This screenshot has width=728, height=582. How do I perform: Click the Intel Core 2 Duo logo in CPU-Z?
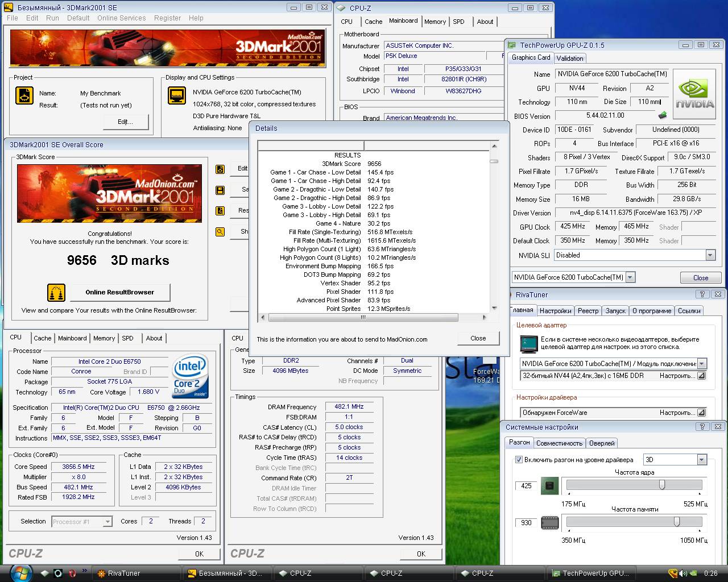point(190,376)
